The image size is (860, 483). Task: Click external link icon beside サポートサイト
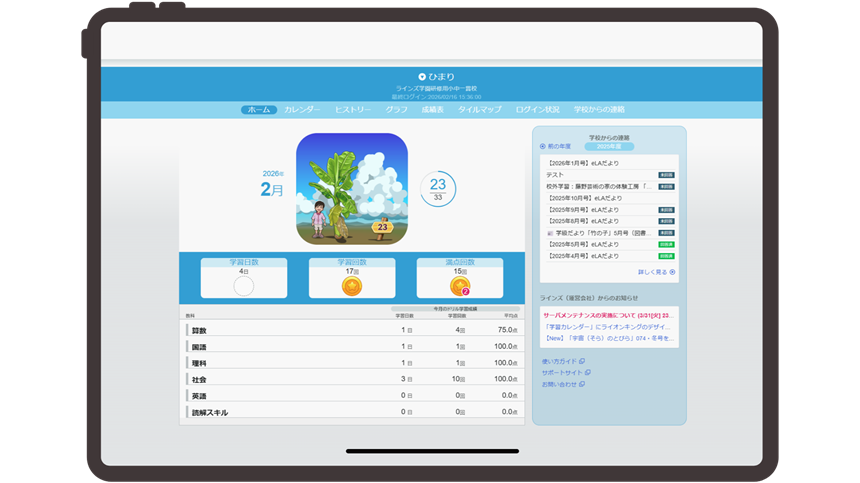tap(585, 372)
